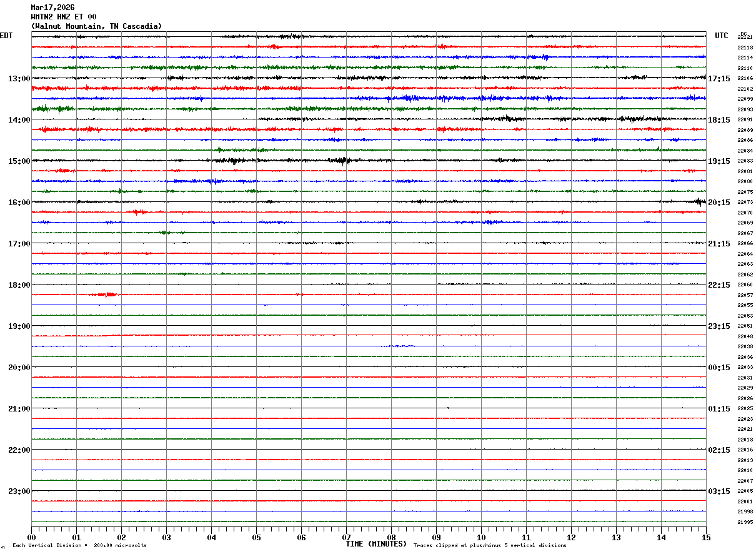
Task: Select the "16:00" EDT time label
Action: tap(19, 203)
